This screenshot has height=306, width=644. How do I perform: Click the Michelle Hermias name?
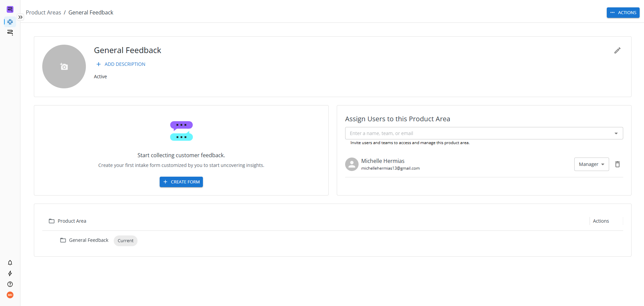(383, 161)
